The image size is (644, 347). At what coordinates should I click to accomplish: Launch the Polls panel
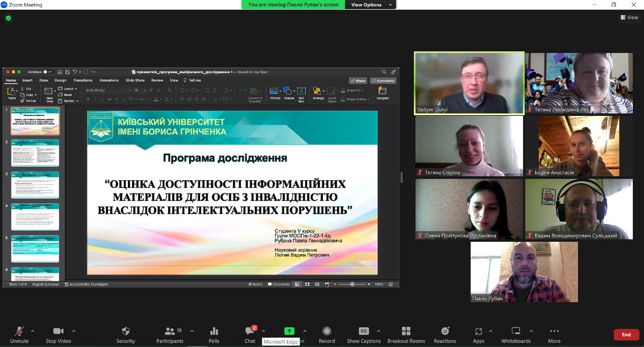point(214,334)
